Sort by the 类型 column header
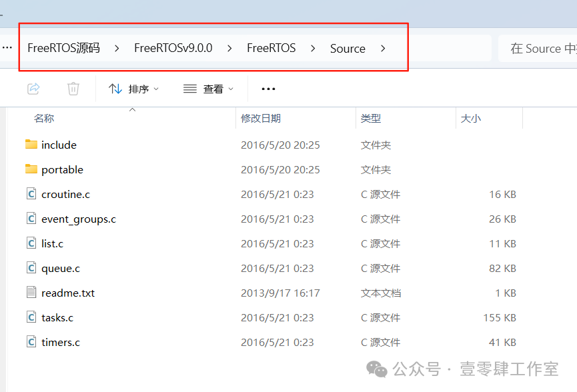This screenshot has height=392, width=577. (371, 119)
